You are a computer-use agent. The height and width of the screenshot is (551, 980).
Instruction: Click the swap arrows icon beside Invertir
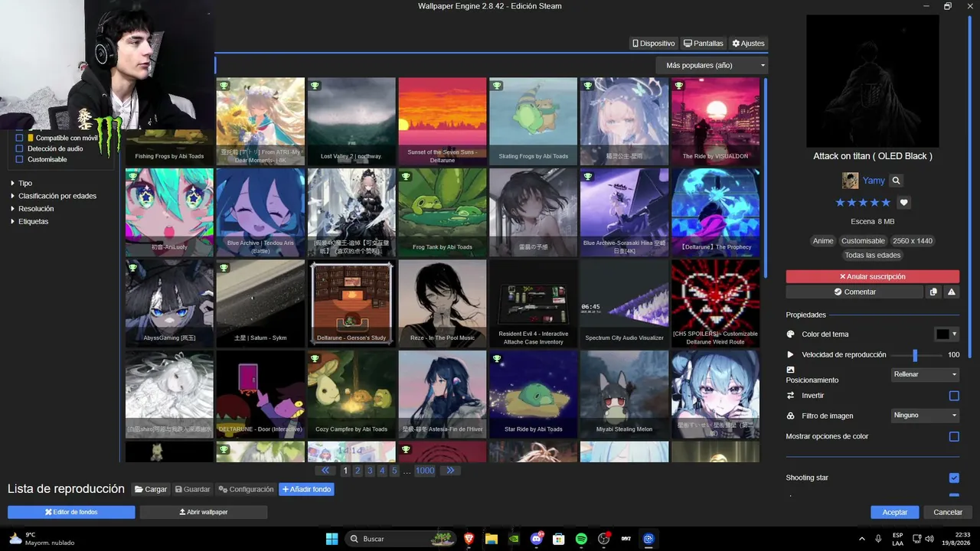(x=791, y=396)
